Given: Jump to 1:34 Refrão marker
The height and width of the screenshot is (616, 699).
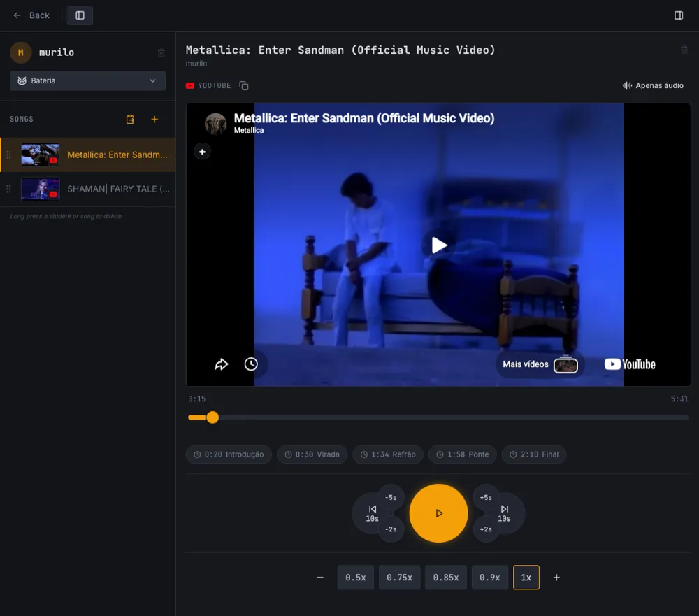Looking at the screenshot, I should point(388,454).
